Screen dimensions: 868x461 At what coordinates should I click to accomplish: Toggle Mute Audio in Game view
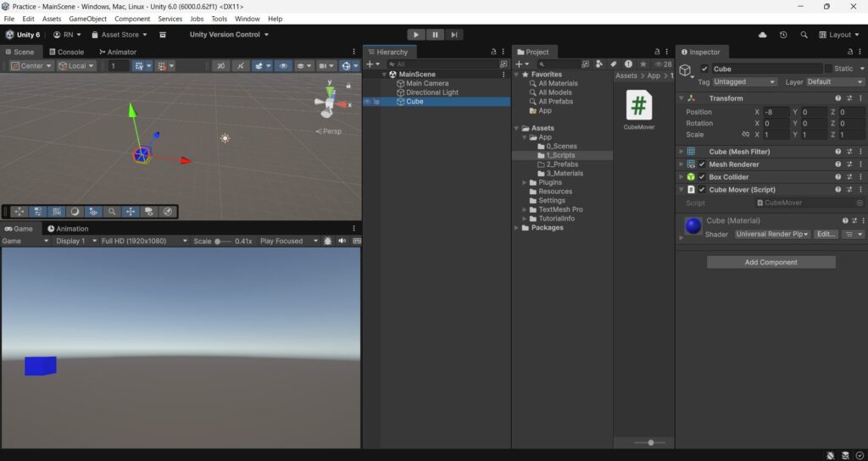(342, 241)
